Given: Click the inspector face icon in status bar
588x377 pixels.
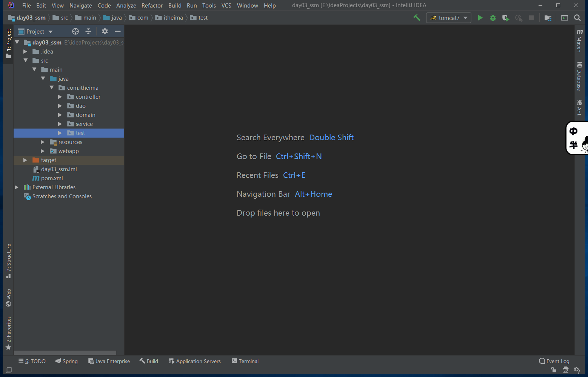Looking at the screenshot, I should 565,370.
